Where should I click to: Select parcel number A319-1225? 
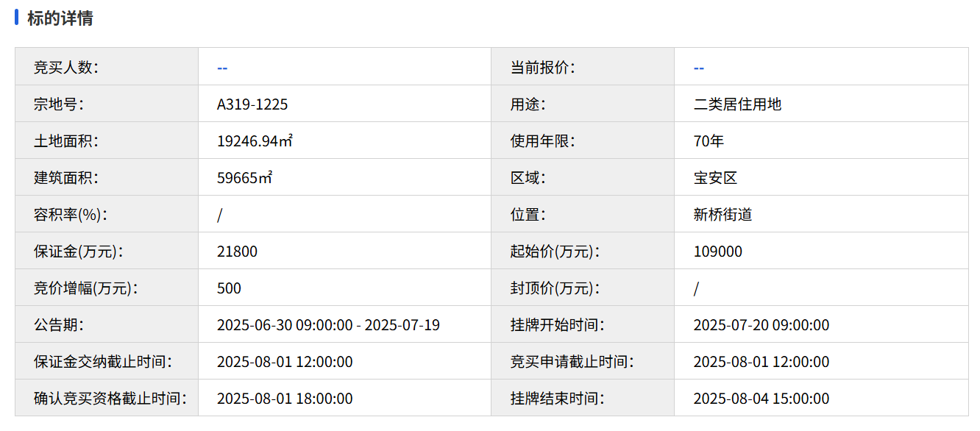point(252,104)
